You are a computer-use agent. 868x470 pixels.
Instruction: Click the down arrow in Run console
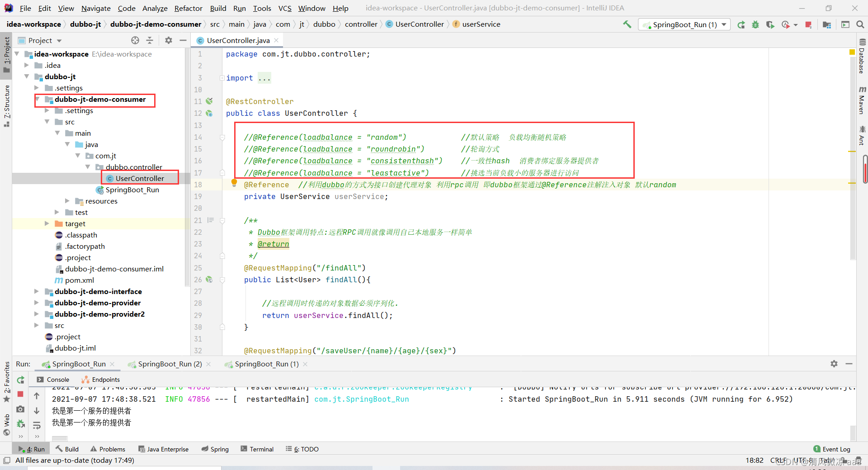[37, 411]
